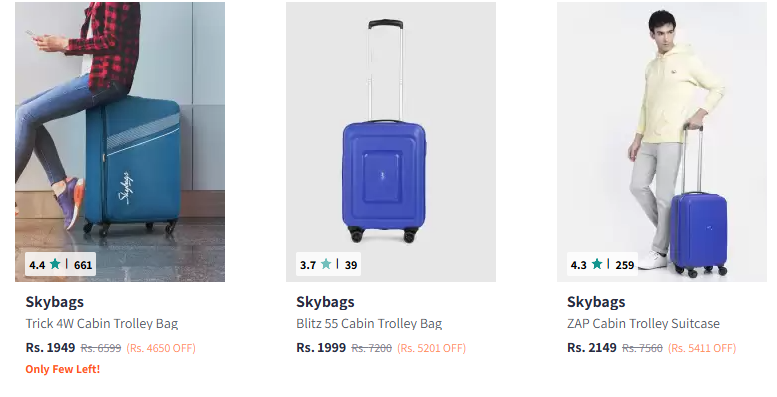Click the Rs. 1999 price

(x=321, y=347)
